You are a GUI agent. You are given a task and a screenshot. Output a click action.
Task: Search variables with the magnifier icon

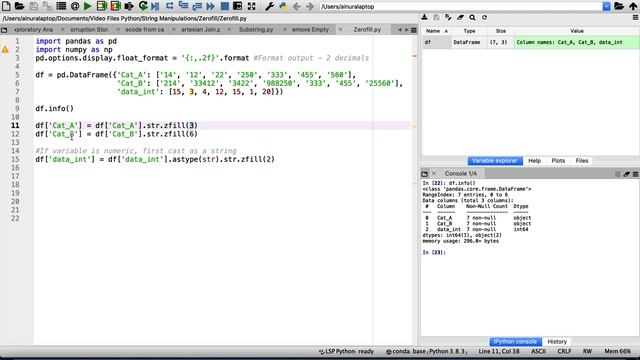coord(472,18)
